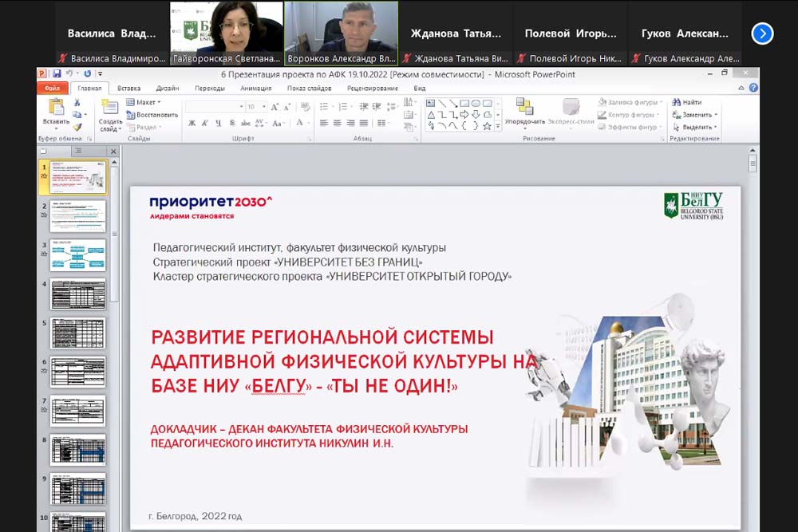Click the Save icon in quick access toolbar
This screenshot has width=798, height=532.
tap(56, 74)
